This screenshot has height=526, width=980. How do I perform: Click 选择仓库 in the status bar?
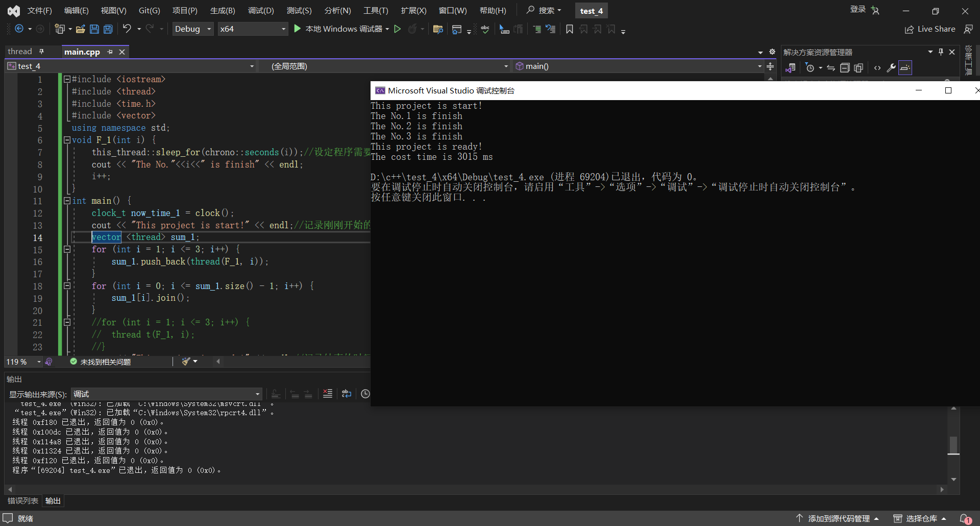click(921, 518)
